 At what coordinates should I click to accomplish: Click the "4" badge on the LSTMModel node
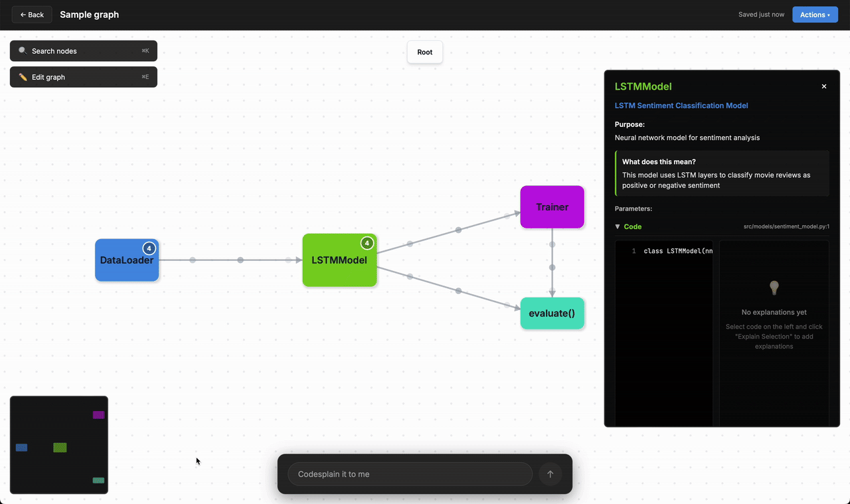367,243
